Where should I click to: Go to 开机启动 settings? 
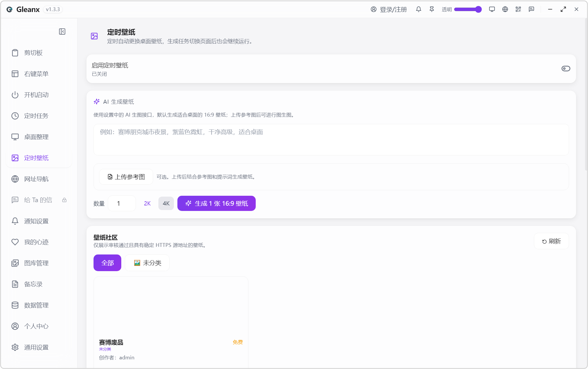click(x=39, y=95)
